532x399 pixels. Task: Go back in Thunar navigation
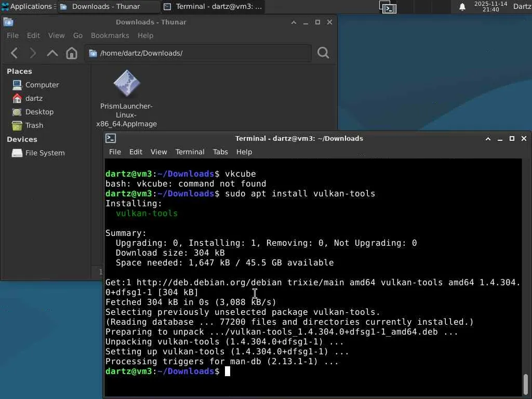14,53
